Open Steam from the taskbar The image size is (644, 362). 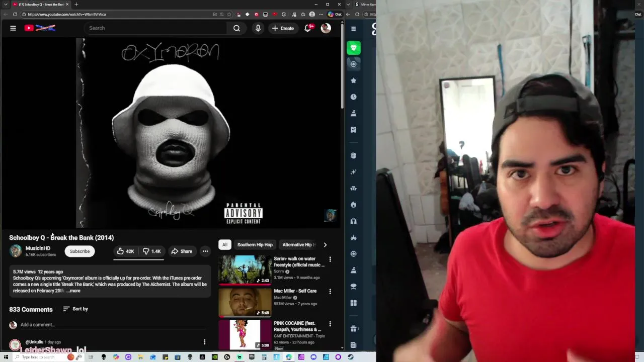(x=350, y=357)
